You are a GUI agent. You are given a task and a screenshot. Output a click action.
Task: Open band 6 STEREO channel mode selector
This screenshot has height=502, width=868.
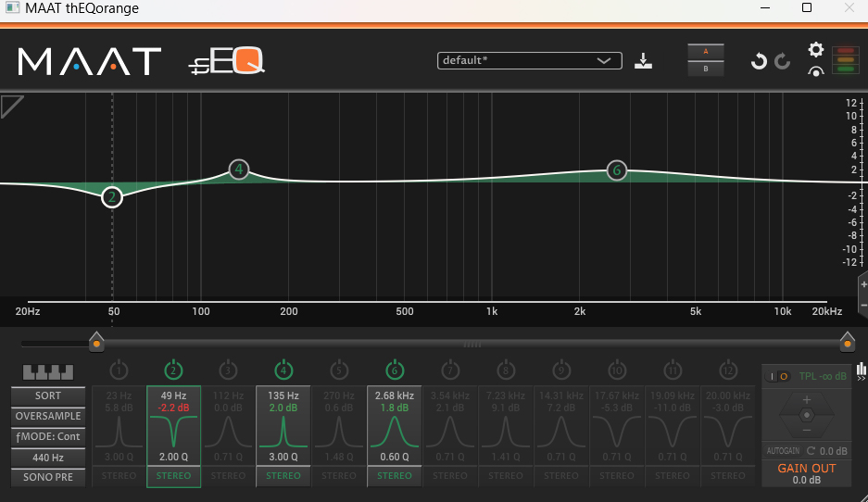pyautogui.click(x=394, y=476)
